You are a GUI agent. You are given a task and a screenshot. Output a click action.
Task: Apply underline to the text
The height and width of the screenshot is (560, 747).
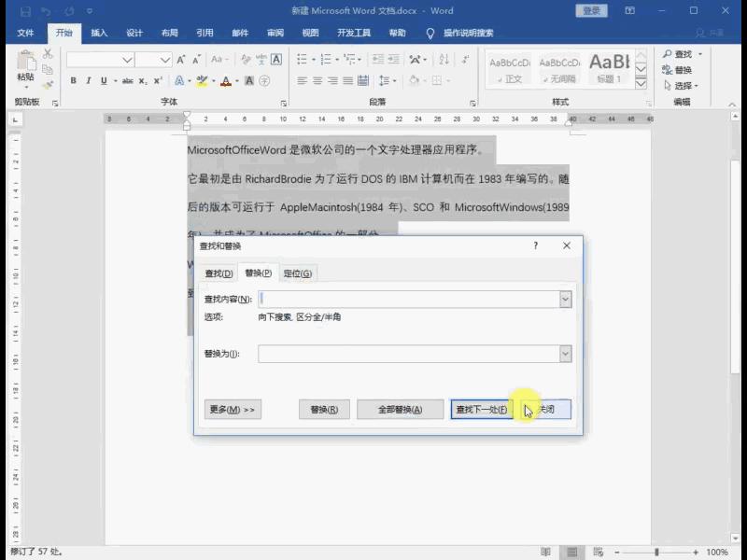click(x=103, y=79)
